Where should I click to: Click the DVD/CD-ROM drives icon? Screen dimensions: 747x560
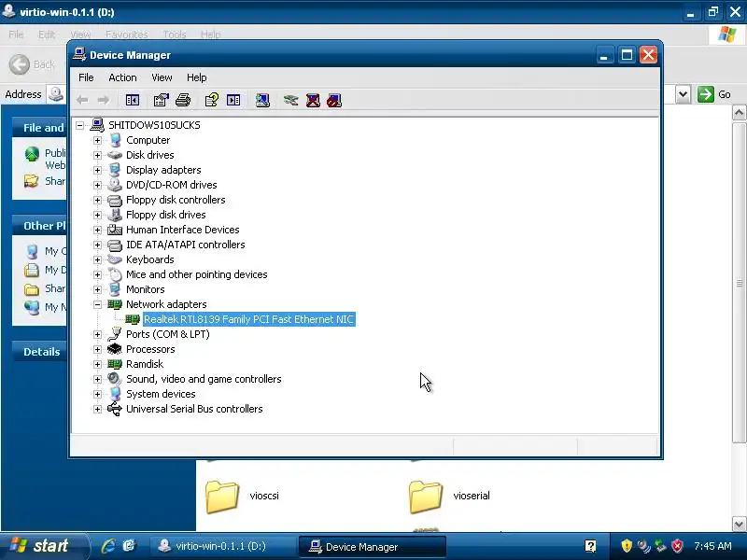(x=114, y=185)
